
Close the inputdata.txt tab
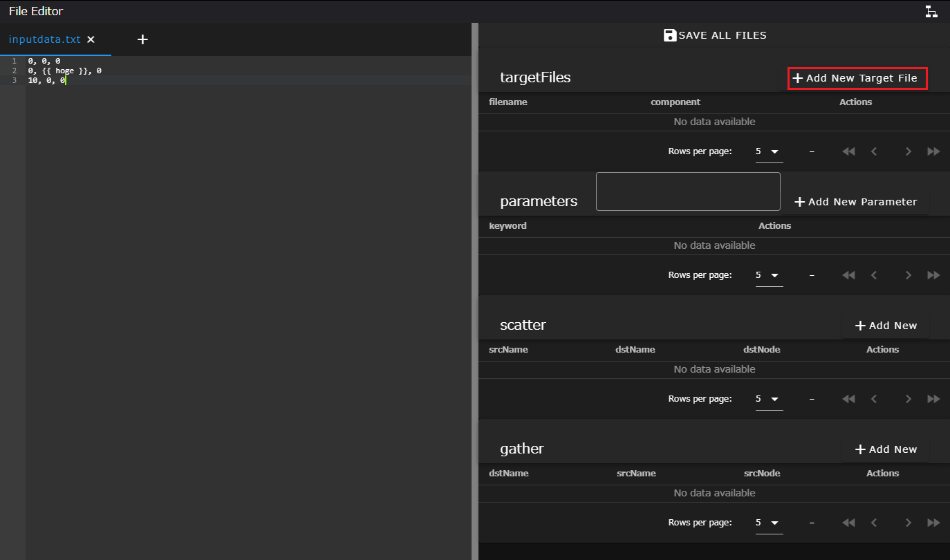click(x=91, y=39)
